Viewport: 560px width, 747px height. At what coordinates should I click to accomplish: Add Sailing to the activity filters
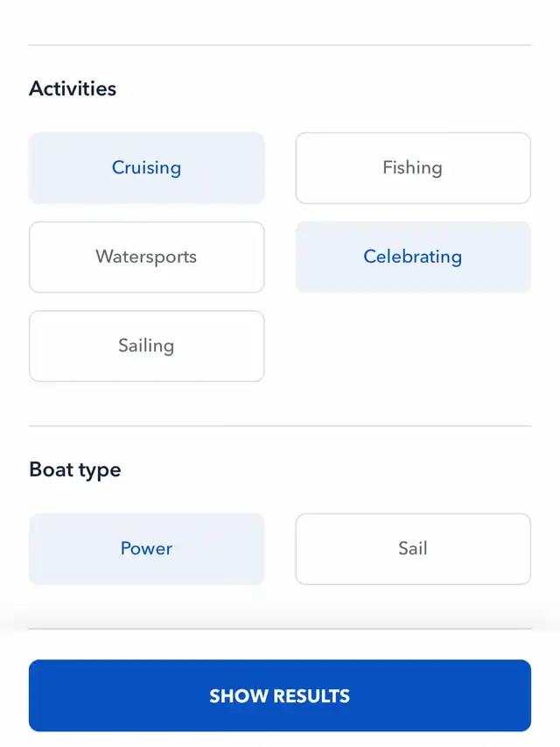click(147, 346)
